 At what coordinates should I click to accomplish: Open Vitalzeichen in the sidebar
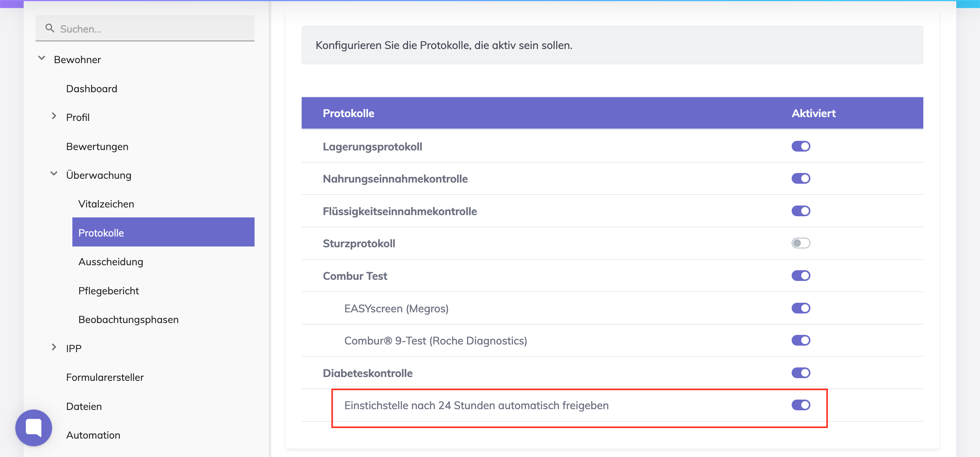tap(106, 204)
